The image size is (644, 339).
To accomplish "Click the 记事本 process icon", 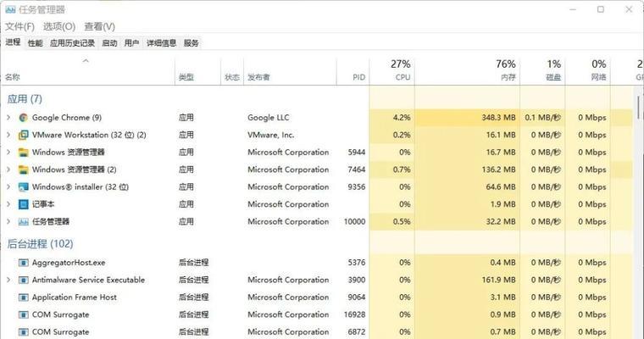I will click(24, 204).
